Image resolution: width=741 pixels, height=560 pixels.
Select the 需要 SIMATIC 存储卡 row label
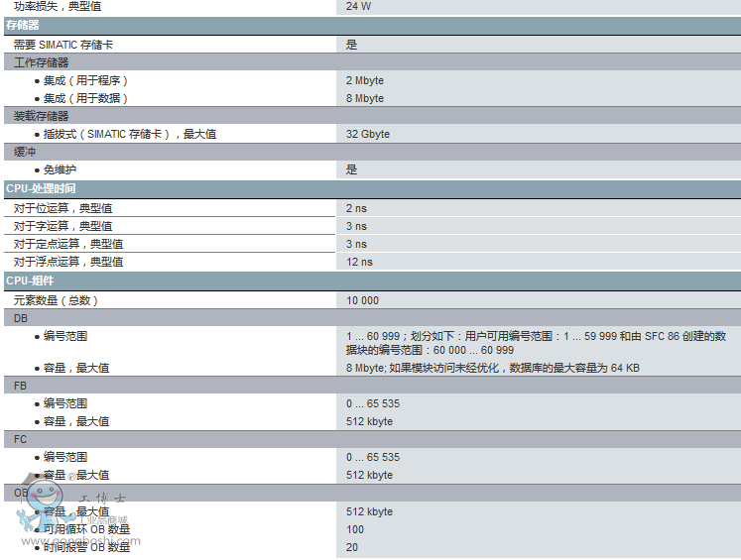click(x=63, y=45)
